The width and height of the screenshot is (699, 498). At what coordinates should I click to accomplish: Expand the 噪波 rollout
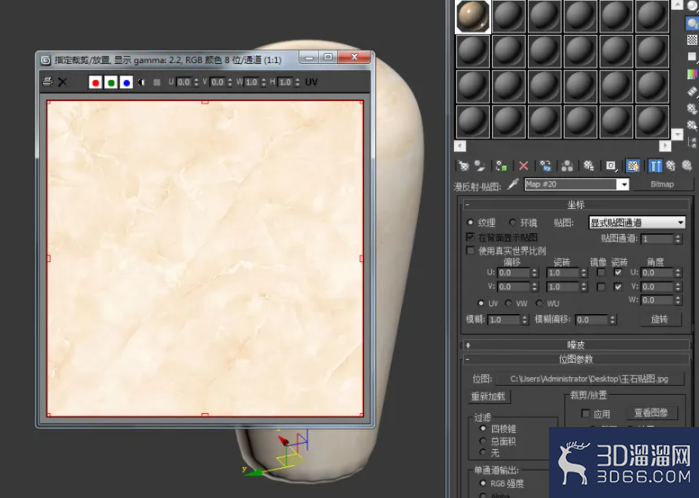coord(576,345)
